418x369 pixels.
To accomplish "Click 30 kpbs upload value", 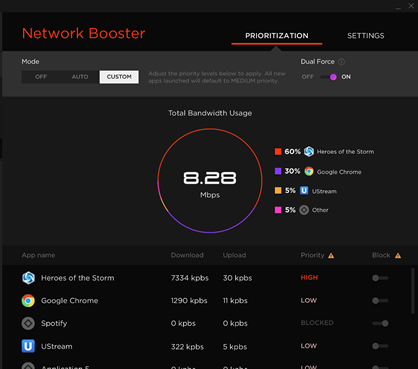I will point(237,278).
